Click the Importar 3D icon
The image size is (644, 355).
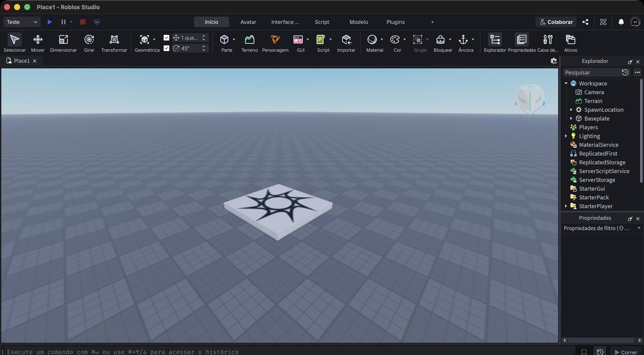[x=346, y=40]
